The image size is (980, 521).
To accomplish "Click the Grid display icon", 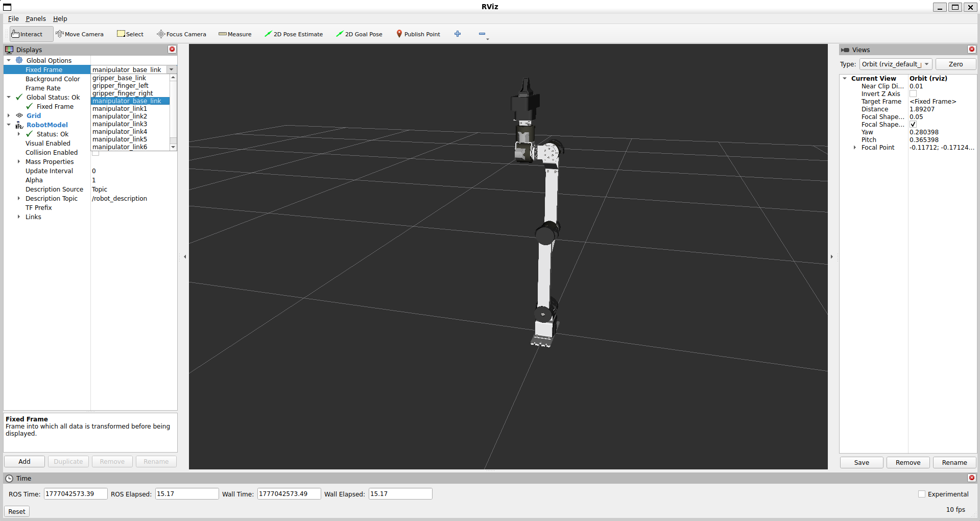I will (x=19, y=115).
